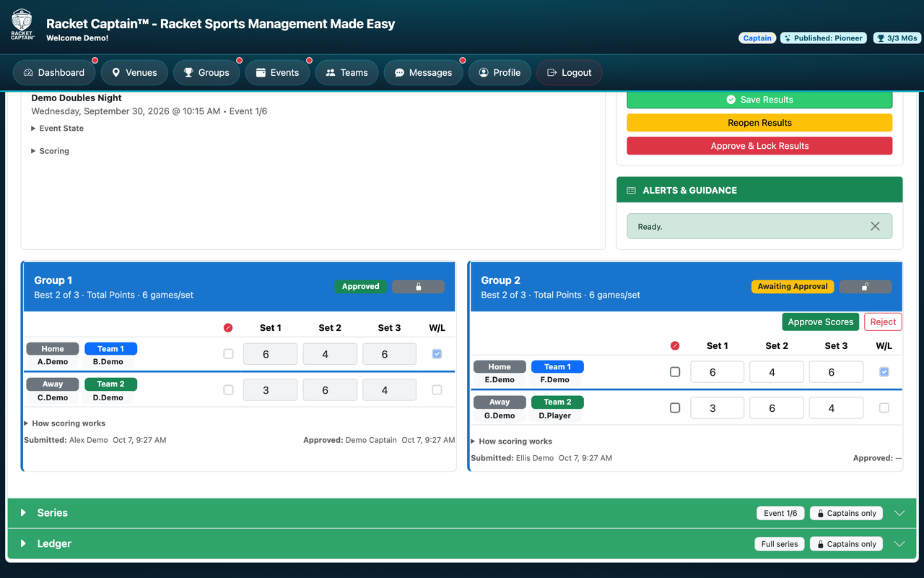Check Group 2 Team 2 forfeit checkbox
The width and height of the screenshot is (924, 578).
tap(675, 408)
